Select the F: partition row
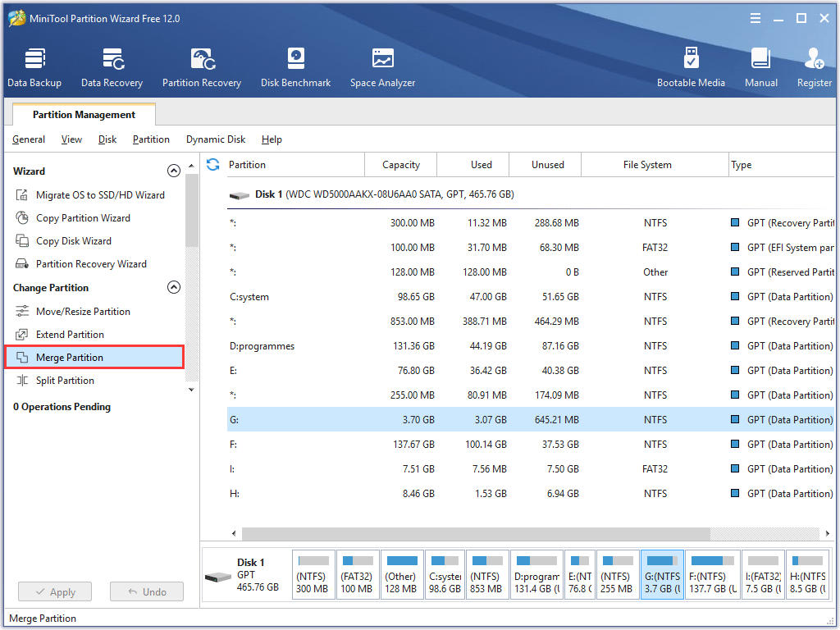The width and height of the screenshot is (840, 630). point(531,445)
